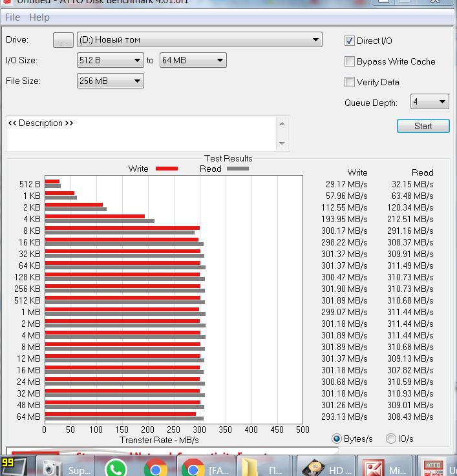Viewport: 457px width, 476px height.
Task: Select the IO/s radio button
Action: pos(391,439)
